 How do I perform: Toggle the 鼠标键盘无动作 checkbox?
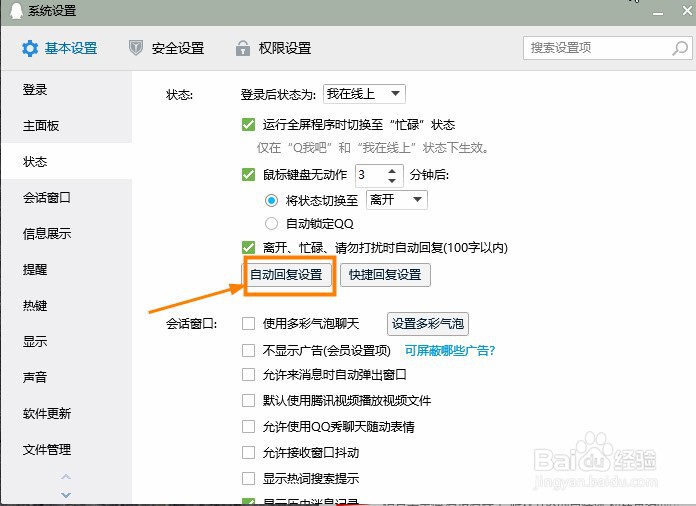click(248, 175)
